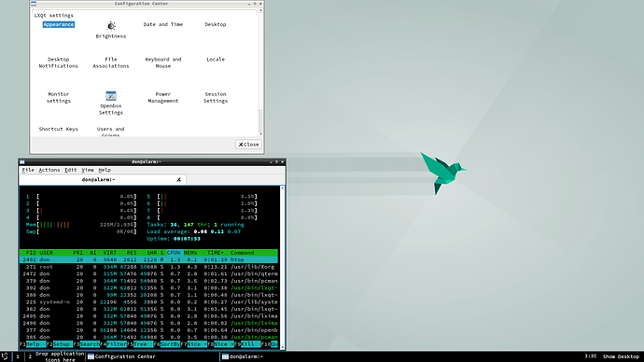Click the CPU% column header in htop
Viewport: 644px width, 362px height.
pyautogui.click(x=174, y=253)
